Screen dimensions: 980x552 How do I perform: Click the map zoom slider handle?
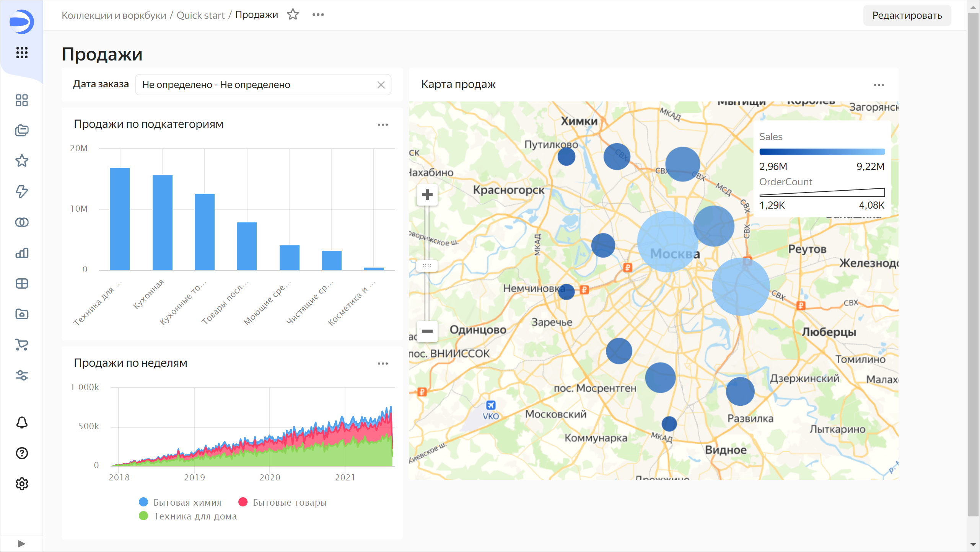[x=427, y=265]
